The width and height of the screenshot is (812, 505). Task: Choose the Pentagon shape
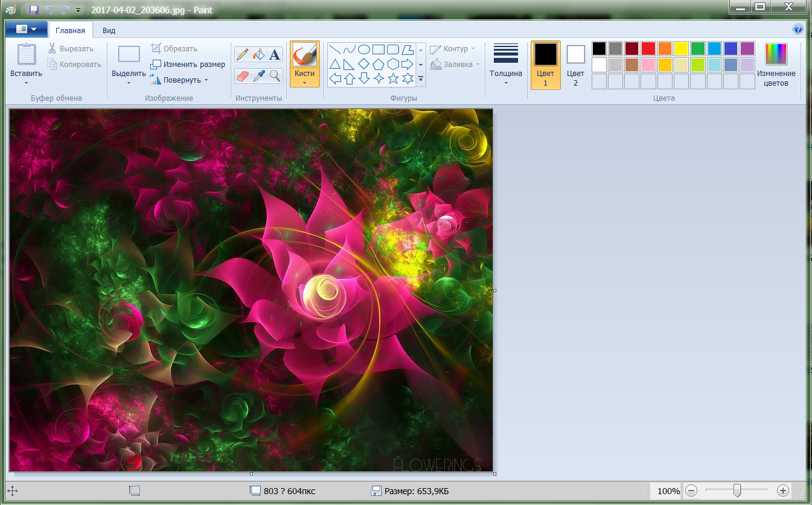pos(379,64)
